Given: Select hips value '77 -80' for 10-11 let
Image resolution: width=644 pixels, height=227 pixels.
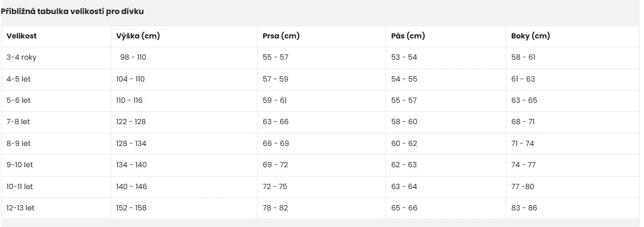Looking at the screenshot, I should (x=523, y=186).
